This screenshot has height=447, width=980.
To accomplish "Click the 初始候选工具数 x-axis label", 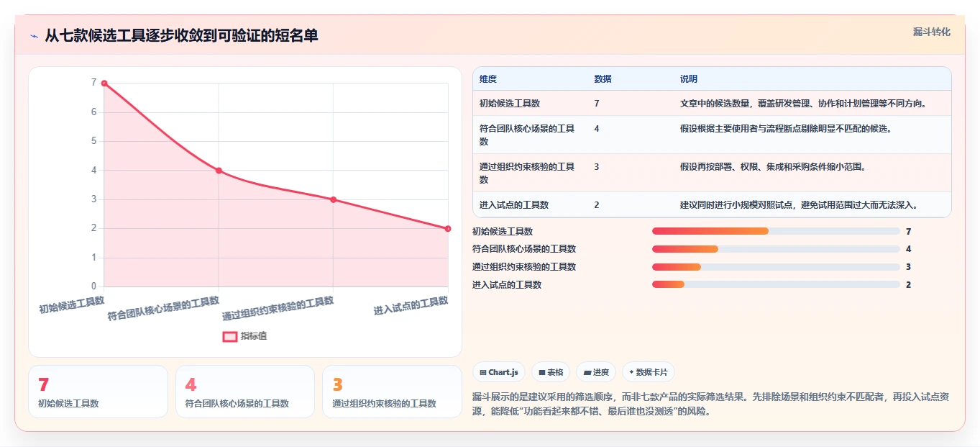I will pyautogui.click(x=72, y=304).
